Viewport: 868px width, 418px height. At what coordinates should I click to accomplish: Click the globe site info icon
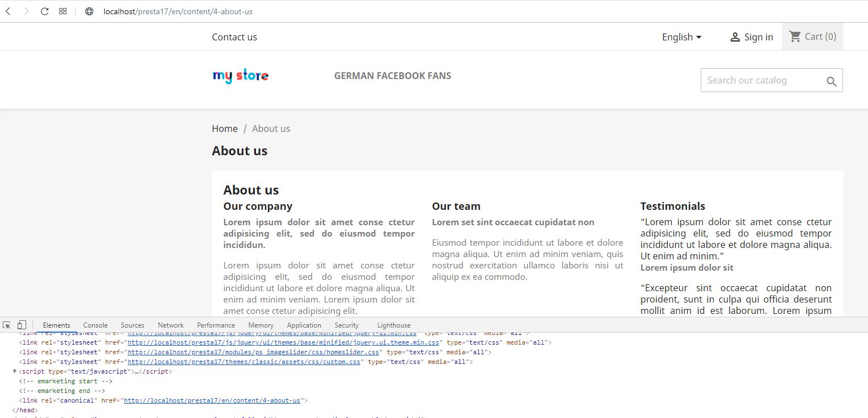point(89,11)
